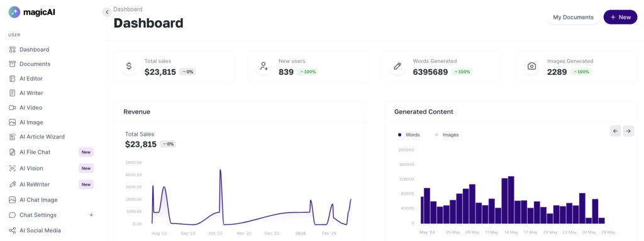Click the 839 New users value
The height and width of the screenshot is (241, 644).
click(286, 72)
